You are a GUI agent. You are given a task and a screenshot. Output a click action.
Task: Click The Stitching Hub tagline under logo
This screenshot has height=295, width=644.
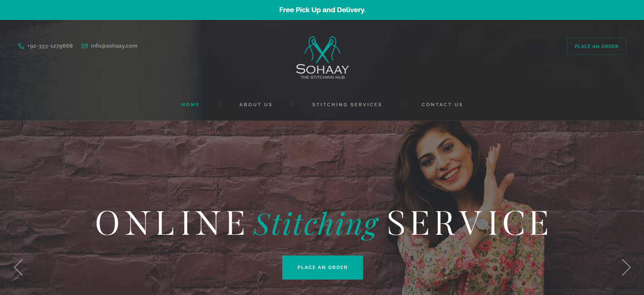tap(323, 77)
